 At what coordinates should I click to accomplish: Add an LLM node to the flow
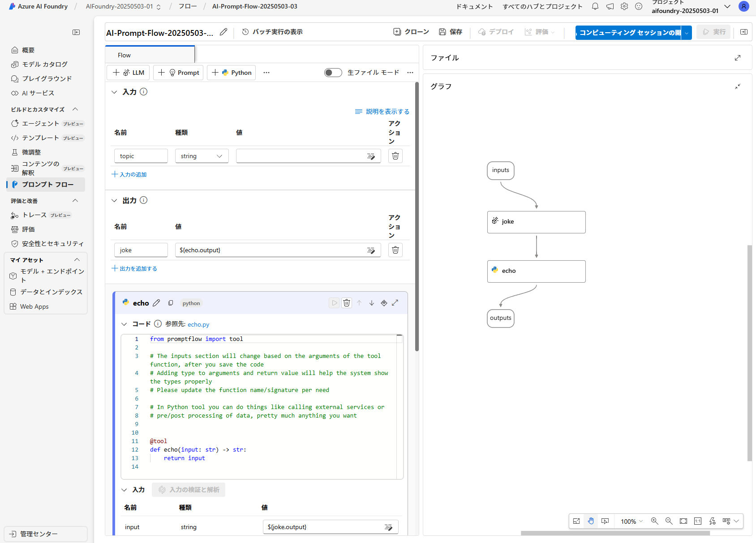[x=128, y=72]
